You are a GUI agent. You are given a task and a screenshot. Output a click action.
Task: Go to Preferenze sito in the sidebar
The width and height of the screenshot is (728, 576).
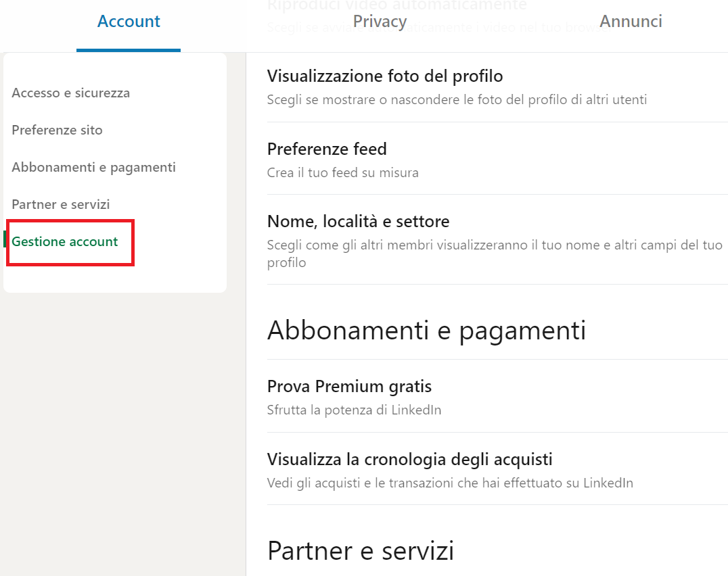pyautogui.click(x=58, y=130)
